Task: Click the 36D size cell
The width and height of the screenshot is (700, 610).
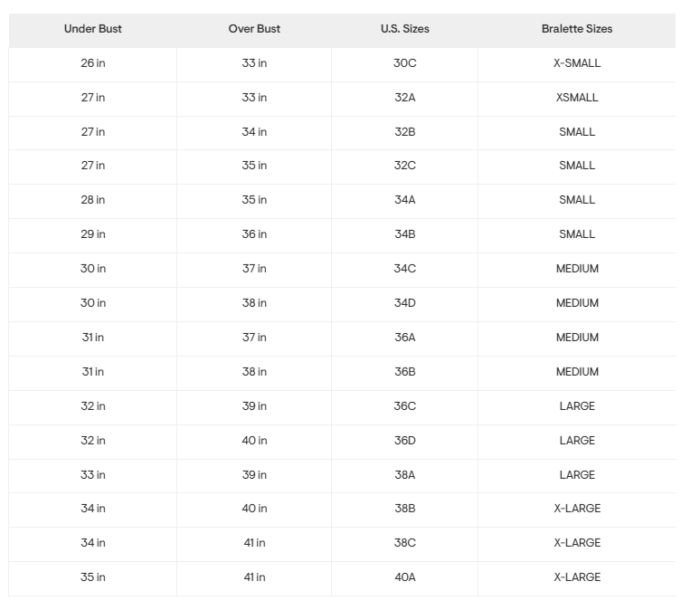Action: point(404,441)
